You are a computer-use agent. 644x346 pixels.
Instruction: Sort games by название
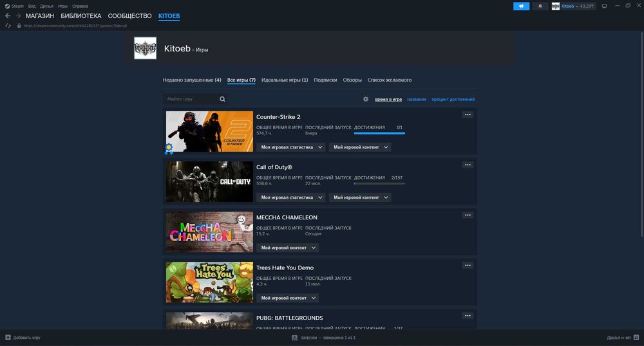point(417,99)
